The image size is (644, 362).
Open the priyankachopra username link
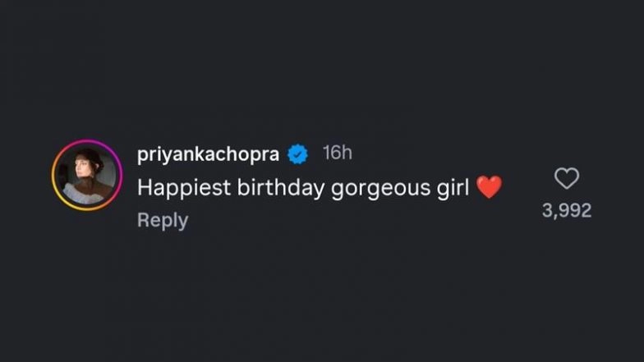click(x=209, y=154)
